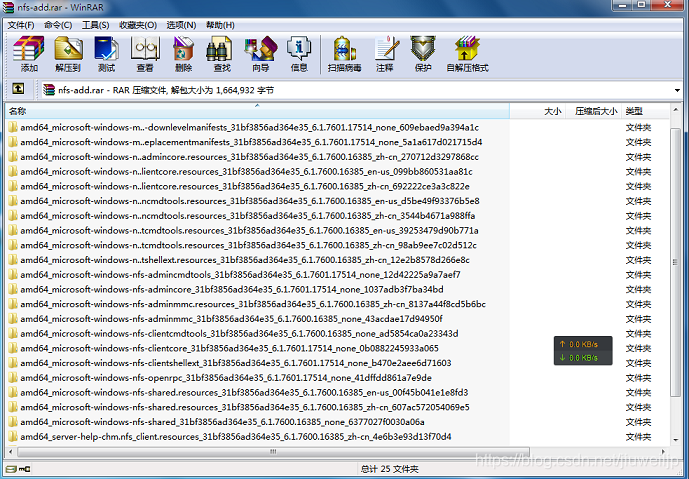Select the n..tcmdtools.resources zh-cn folder
The width and height of the screenshot is (689, 479).
[248, 245]
